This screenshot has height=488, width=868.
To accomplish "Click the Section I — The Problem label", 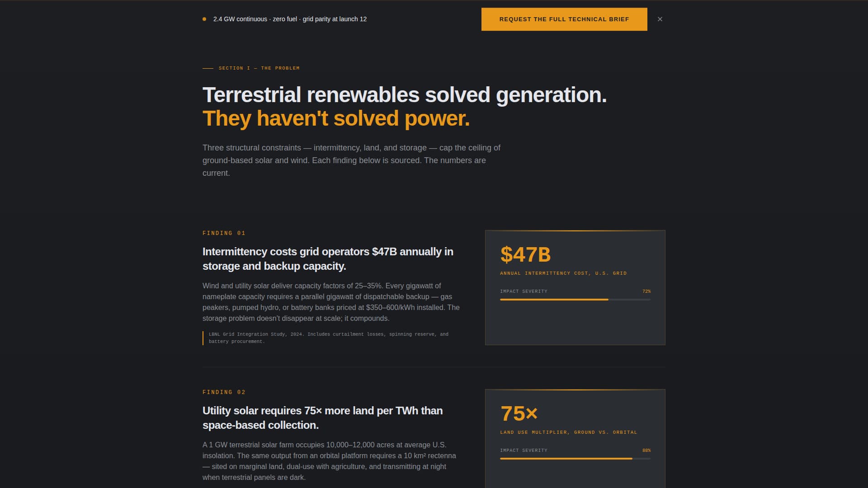I will (x=259, y=68).
